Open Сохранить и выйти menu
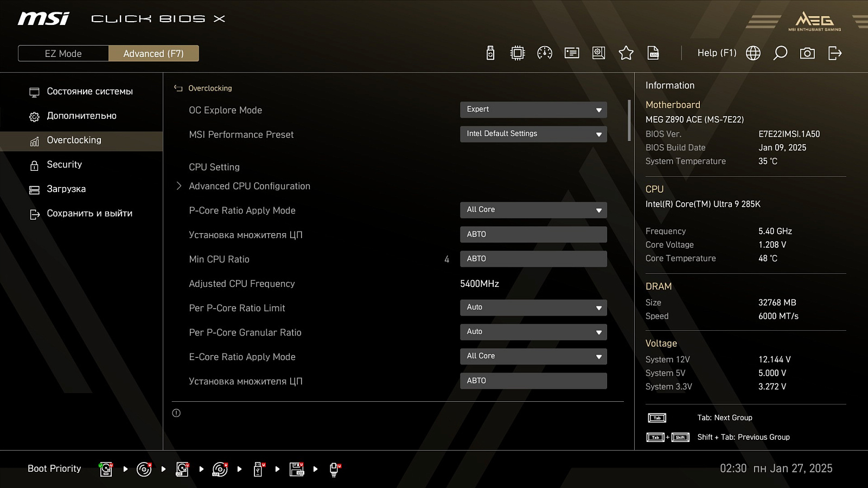This screenshot has width=868, height=488. pyautogui.click(x=81, y=213)
